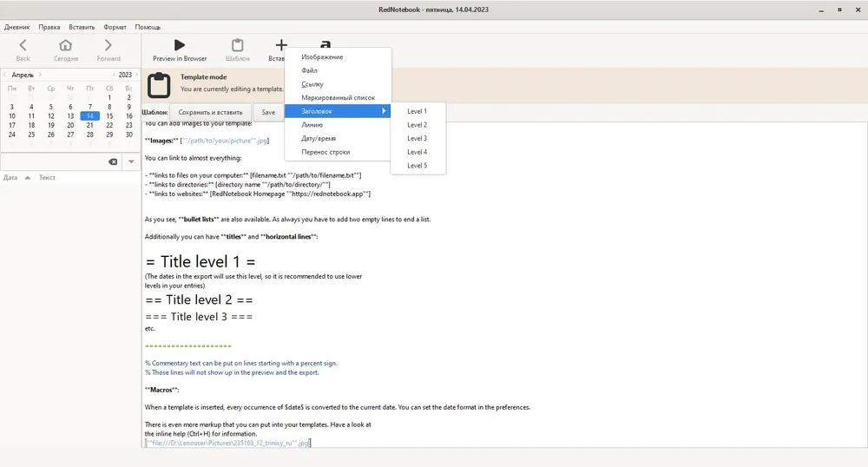The image size is (868, 467).
Task: Choose Перенос строки from the insert menu
Action: click(338, 152)
